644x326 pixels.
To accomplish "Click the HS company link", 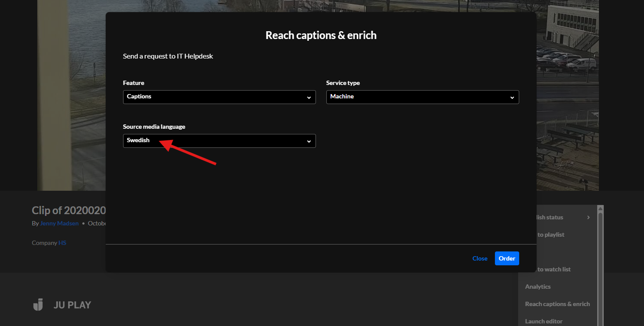I will [62, 243].
